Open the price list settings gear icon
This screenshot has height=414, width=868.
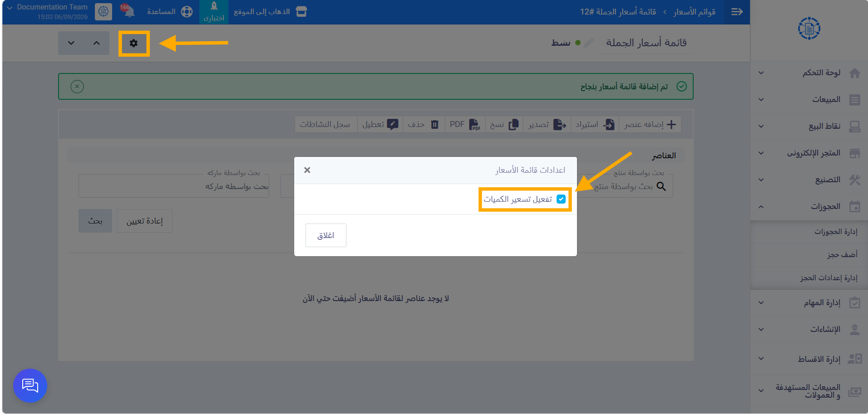133,43
